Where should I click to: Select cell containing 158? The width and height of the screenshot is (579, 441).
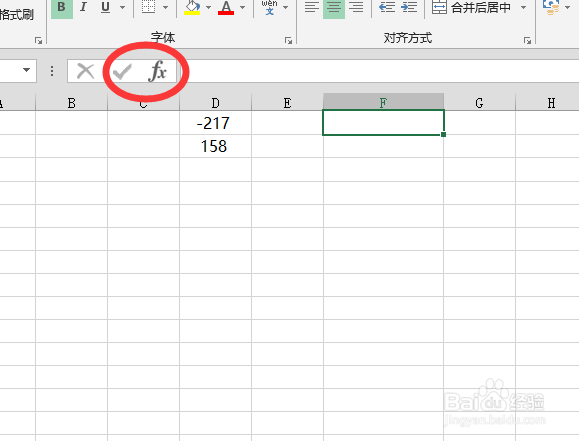click(215, 146)
